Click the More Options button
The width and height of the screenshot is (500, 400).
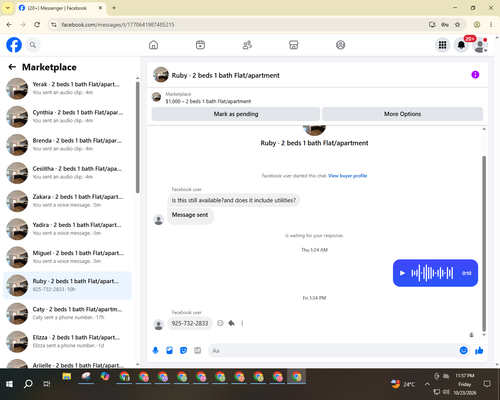coord(402,114)
